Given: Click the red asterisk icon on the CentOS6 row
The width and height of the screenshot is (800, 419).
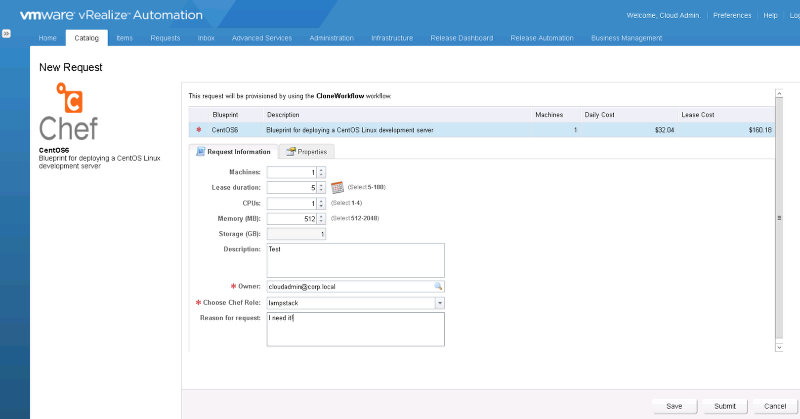Looking at the screenshot, I should [199, 130].
